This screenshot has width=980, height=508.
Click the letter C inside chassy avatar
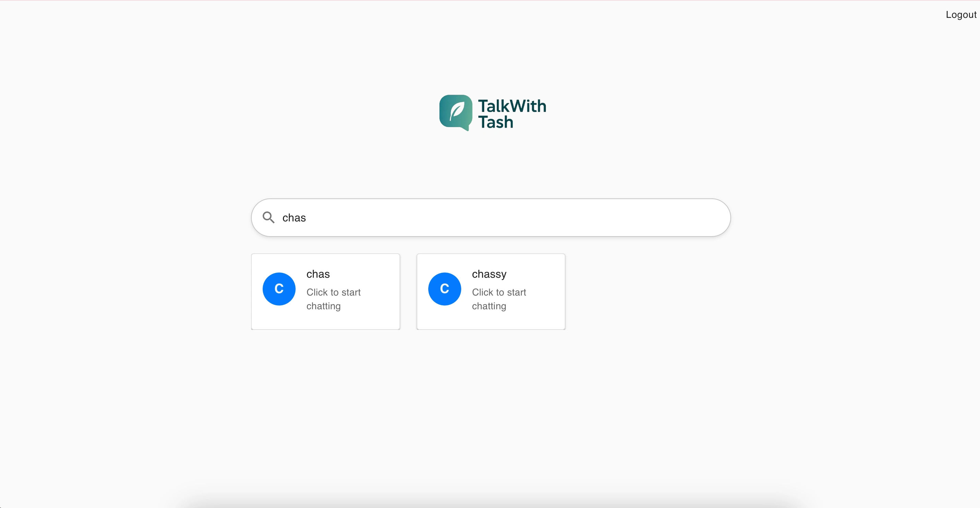(x=444, y=289)
